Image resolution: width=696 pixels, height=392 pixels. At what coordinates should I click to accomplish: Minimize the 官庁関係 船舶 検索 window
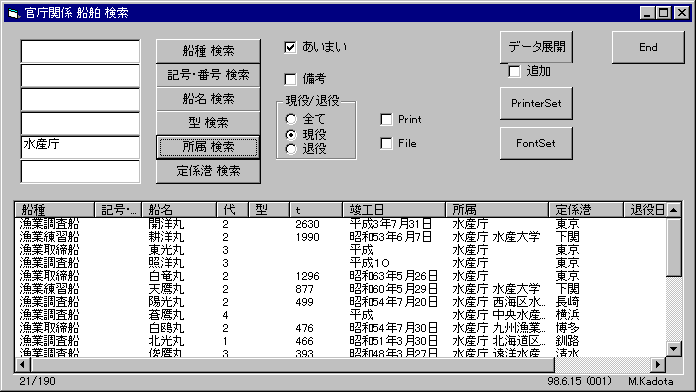pos(648,13)
